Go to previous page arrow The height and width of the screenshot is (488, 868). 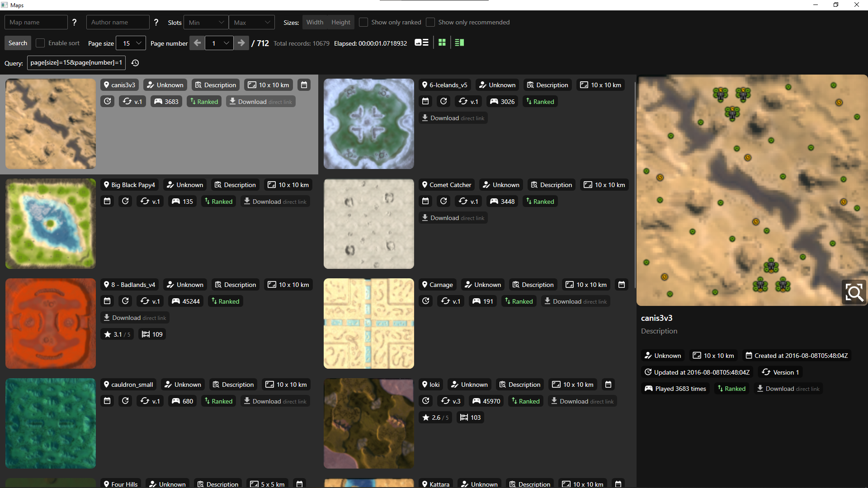click(197, 43)
